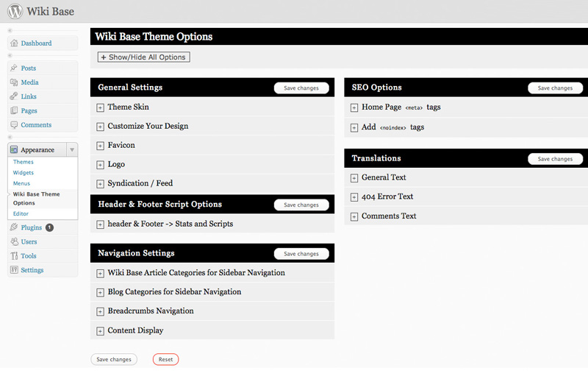Expand the Content Display option

(100, 331)
